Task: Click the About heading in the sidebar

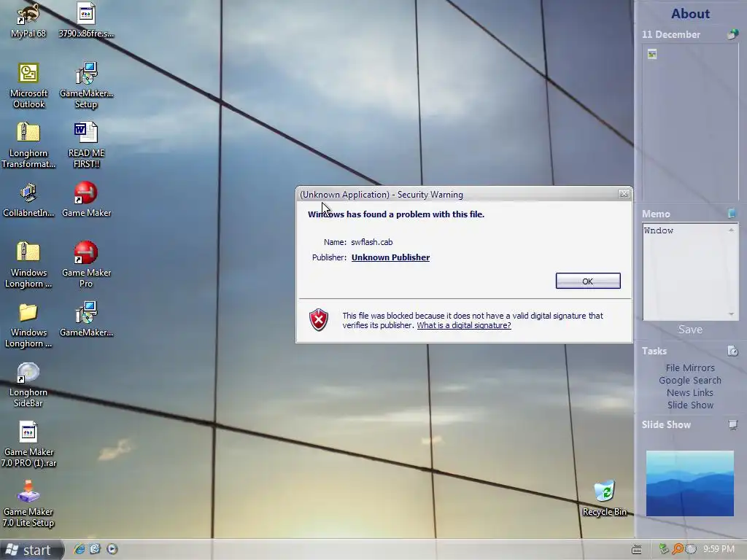Action: pos(690,13)
